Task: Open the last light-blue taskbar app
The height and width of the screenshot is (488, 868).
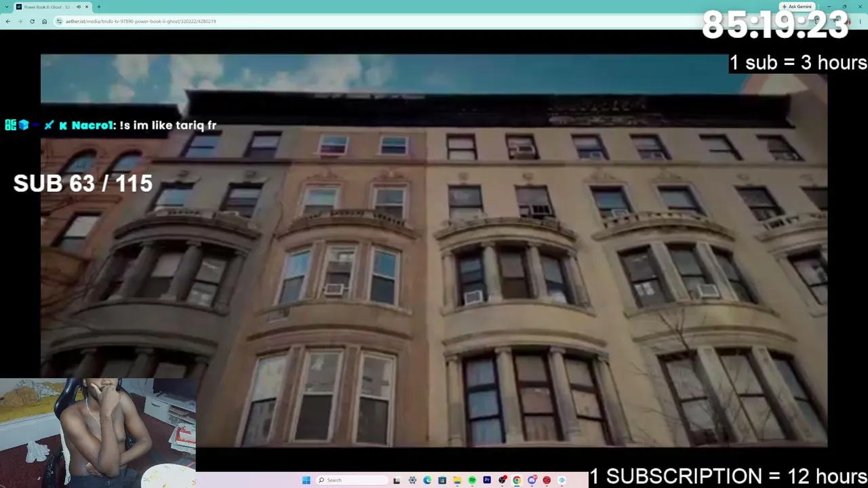Action: click(561, 481)
